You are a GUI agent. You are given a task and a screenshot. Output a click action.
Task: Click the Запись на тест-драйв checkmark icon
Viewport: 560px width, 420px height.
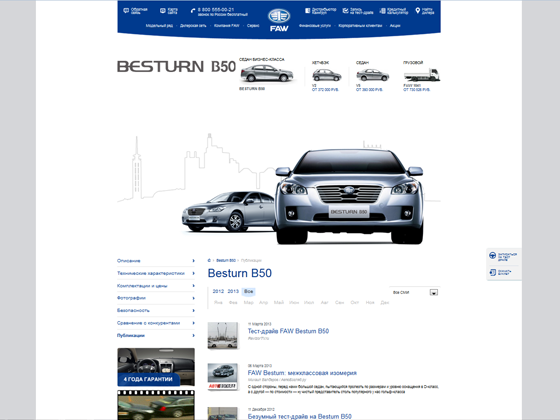345,11
